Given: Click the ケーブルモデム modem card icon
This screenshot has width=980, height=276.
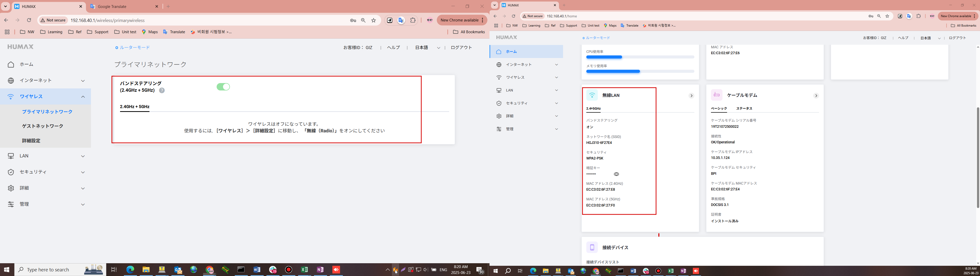Looking at the screenshot, I should coord(717,95).
